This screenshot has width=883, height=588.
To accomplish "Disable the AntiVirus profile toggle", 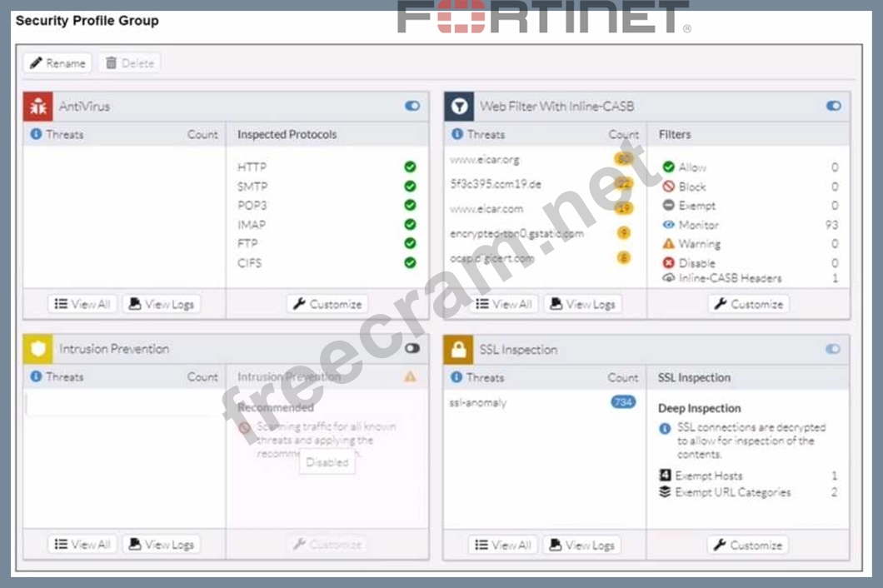I will (412, 106).
